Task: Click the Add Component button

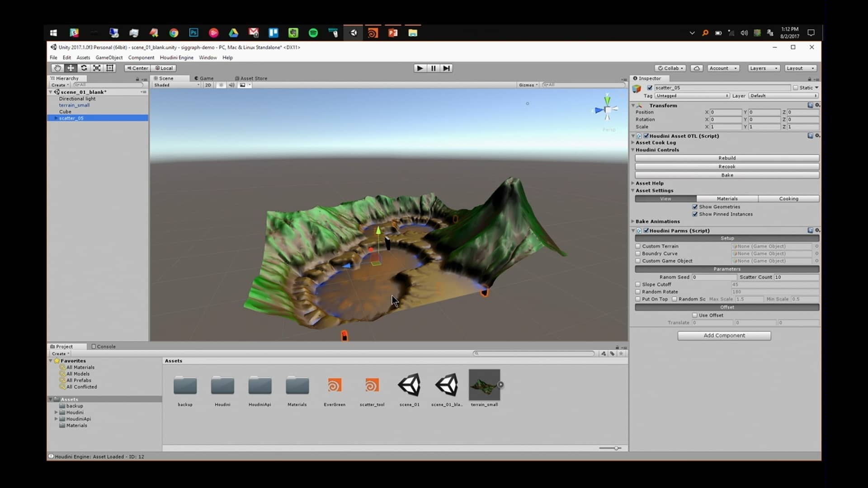Action: 724,335
